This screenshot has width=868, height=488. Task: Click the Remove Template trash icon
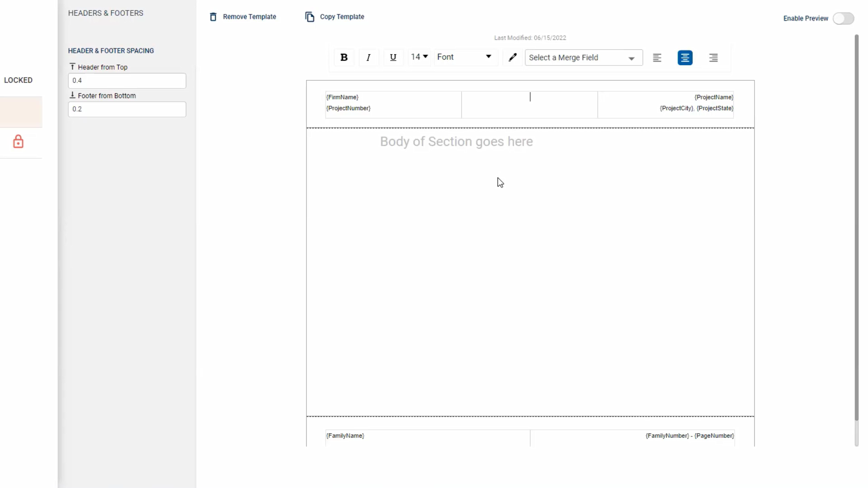[x=213, y=17]
